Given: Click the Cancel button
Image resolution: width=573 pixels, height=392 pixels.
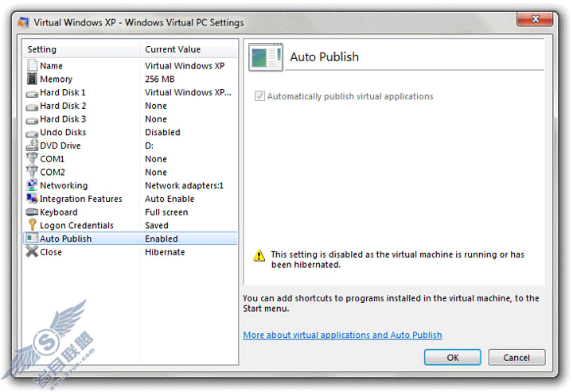Looking at the screenshot, I should pos(516,357).
